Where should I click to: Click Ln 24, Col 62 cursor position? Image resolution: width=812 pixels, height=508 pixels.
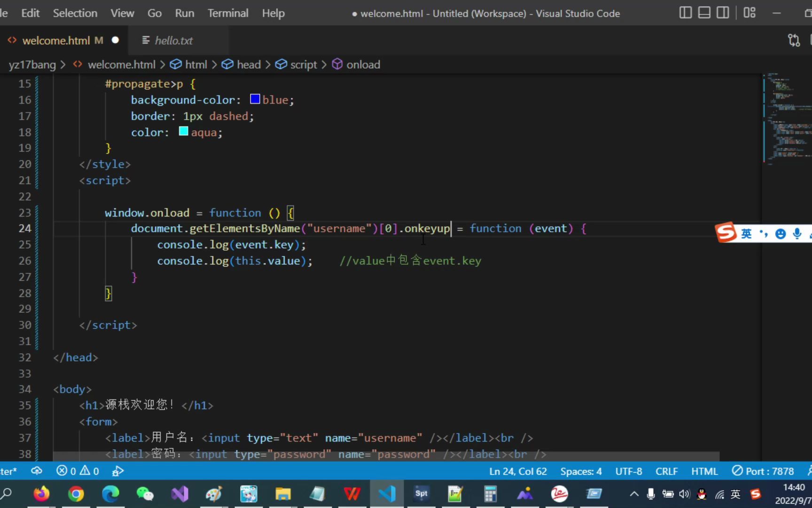[518, 471]
